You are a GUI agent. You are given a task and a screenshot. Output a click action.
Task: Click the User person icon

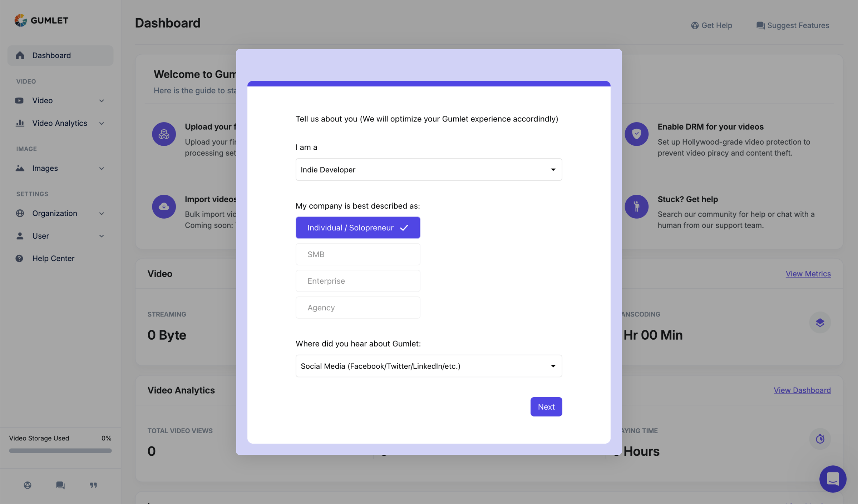click(x=20, y=236)
